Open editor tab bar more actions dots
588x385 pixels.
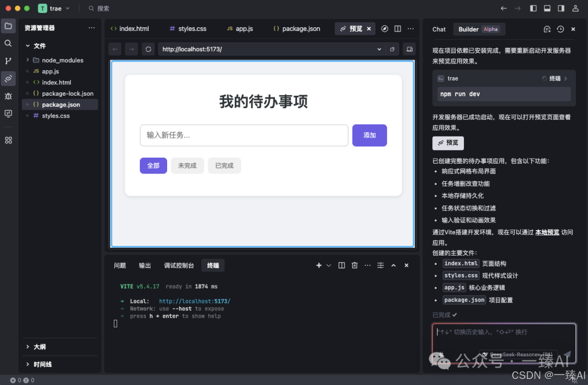[411, 29]
